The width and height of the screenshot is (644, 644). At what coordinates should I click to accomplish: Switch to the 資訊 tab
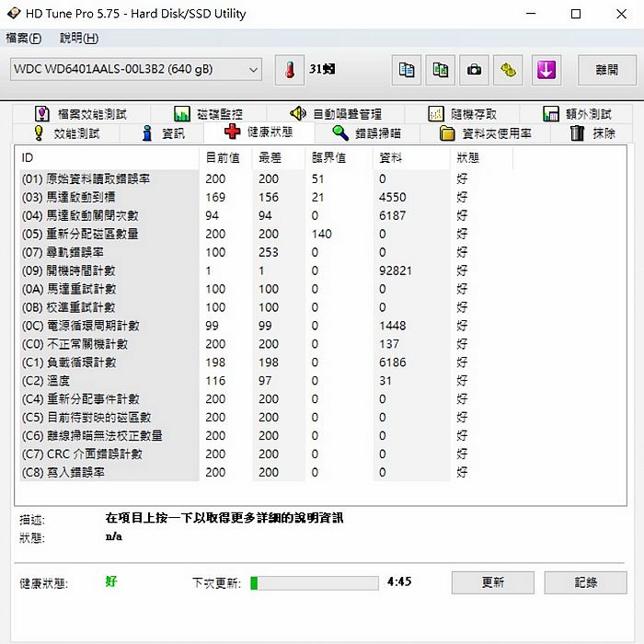pos(162,133)
